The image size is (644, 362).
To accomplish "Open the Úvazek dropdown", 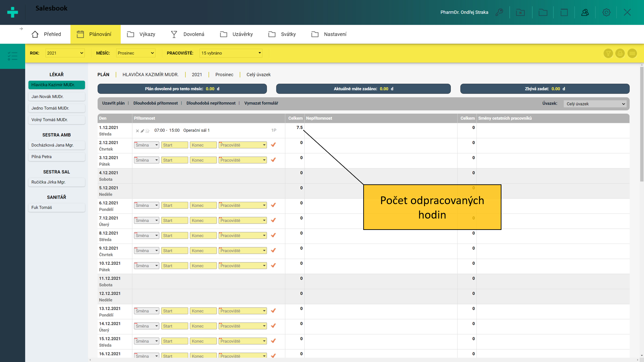I will (x=595, y=104).
